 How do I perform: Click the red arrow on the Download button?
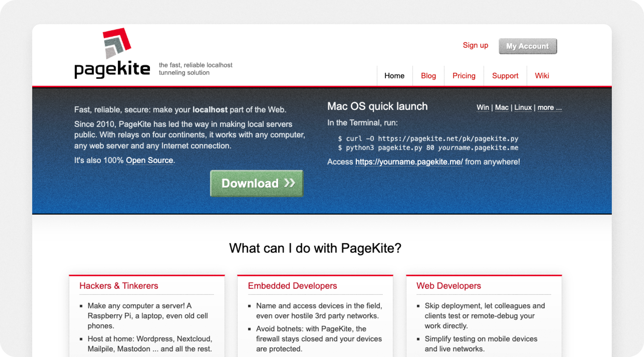pyautogui.click(x=290, y=183)
